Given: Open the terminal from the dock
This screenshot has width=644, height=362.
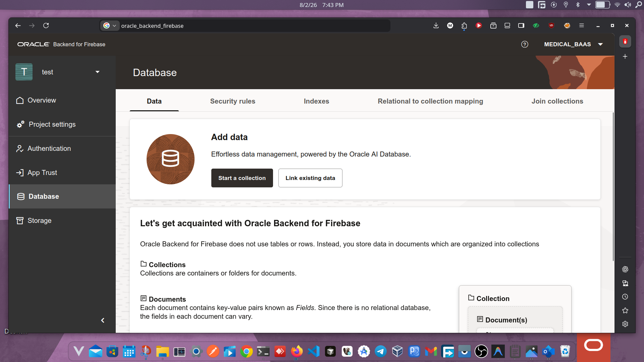Looking at the screenshot, I should tap(263, 352).
